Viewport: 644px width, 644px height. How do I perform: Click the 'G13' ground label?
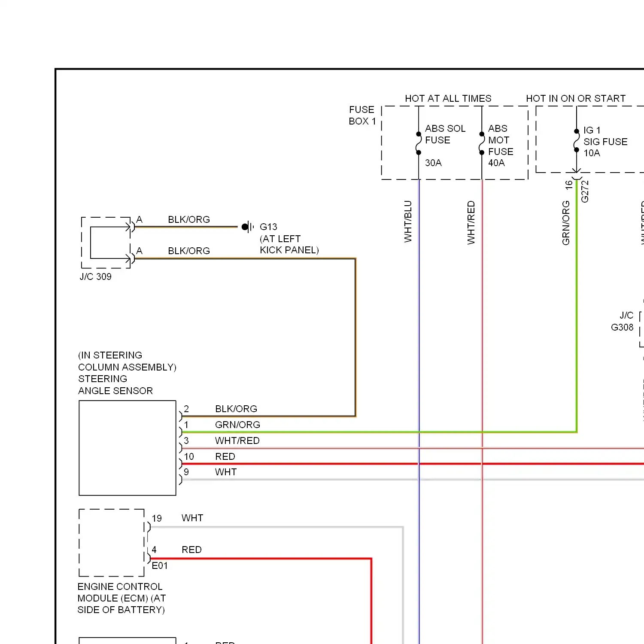[x=268, y=227]
